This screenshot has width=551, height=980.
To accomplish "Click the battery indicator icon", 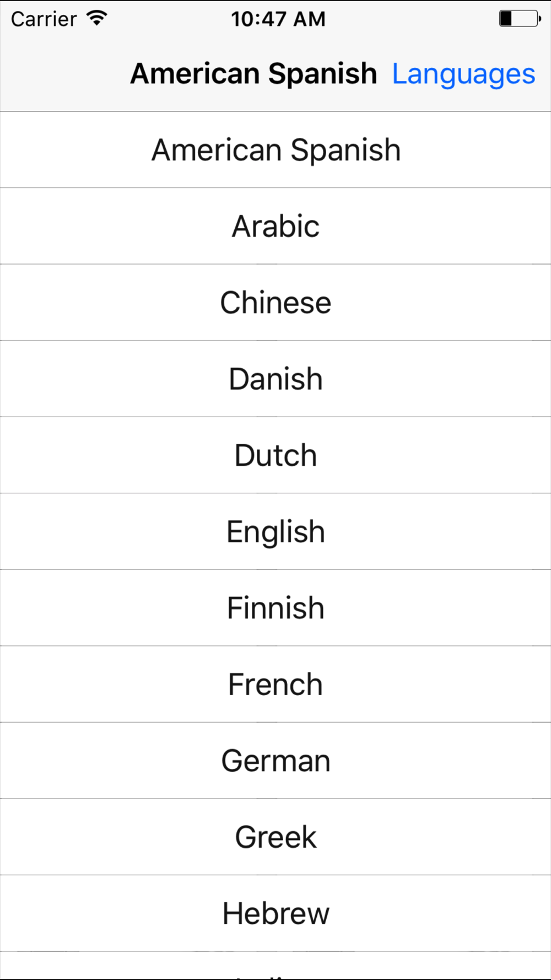I will tap(520, 18).
